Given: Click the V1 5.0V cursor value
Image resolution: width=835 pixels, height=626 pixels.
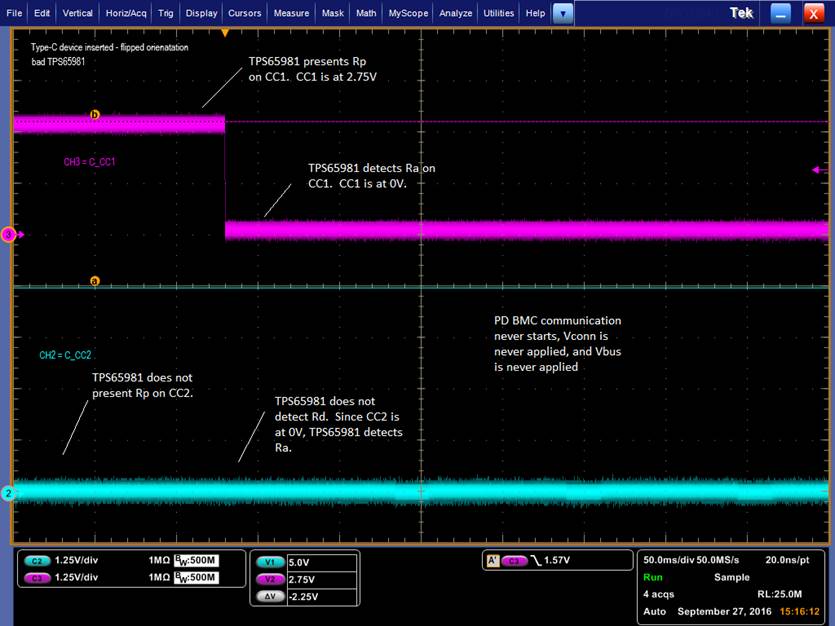Looking at the screenshot, I should click(x=322, y=563).
